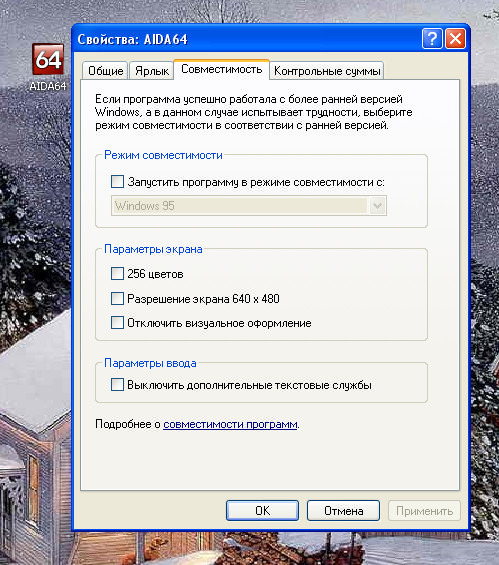This screenshot has width=499, height=565.
Task: Switch to the Общие tab
Action: 105,71
